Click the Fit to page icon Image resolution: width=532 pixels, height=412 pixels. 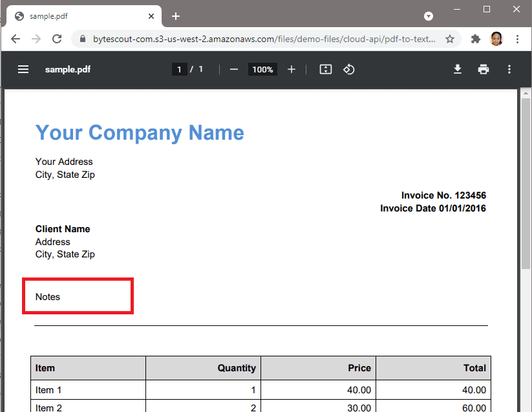tap(325, 69)
